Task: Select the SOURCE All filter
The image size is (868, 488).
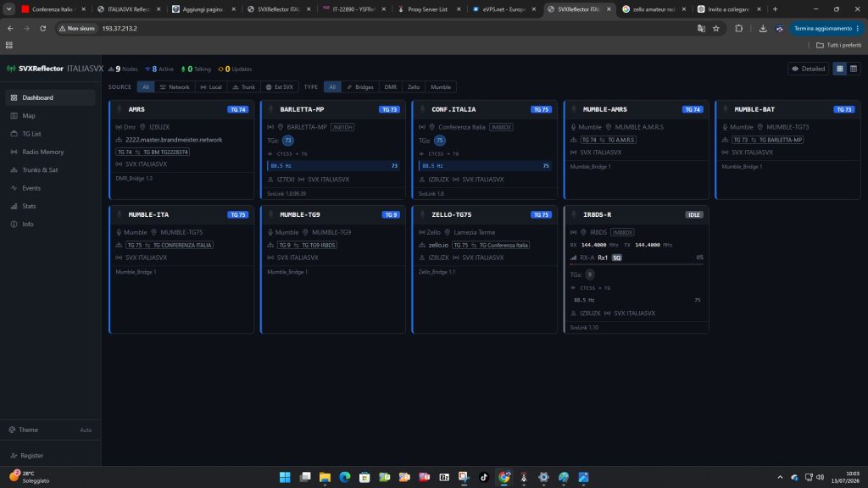Action: 146,87
